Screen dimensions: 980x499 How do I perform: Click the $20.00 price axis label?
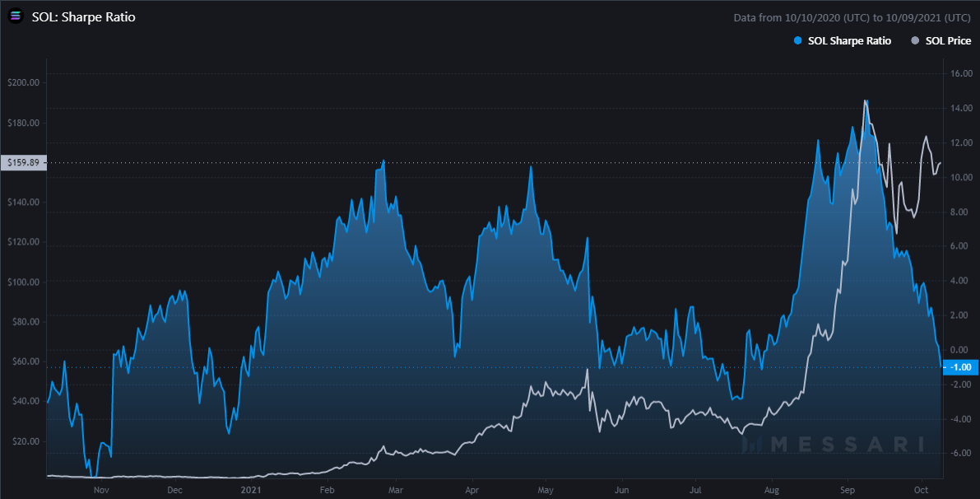pyautogui.click(x=26, y=441)
